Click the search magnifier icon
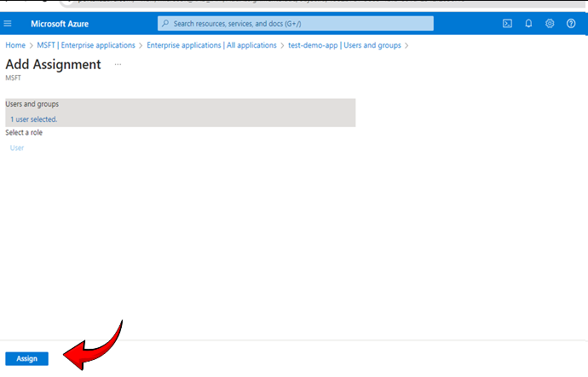588x377 pixels. tap(165, 23)
